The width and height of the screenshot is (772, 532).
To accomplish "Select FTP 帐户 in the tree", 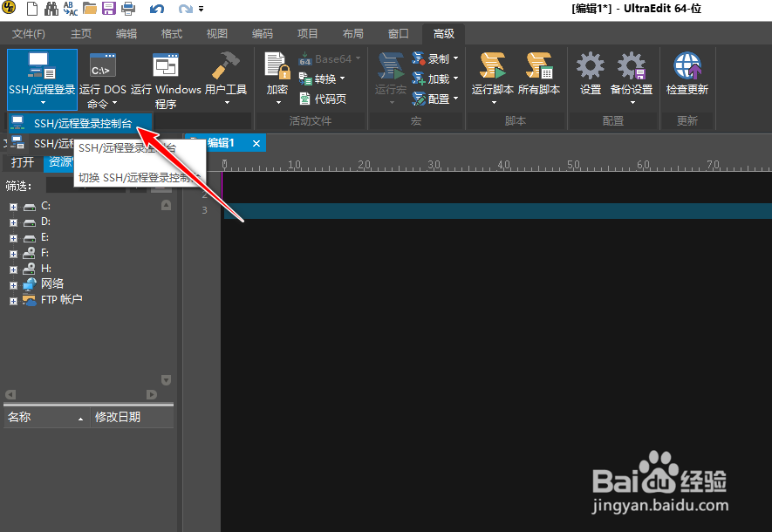I will [x=62, y=300].
